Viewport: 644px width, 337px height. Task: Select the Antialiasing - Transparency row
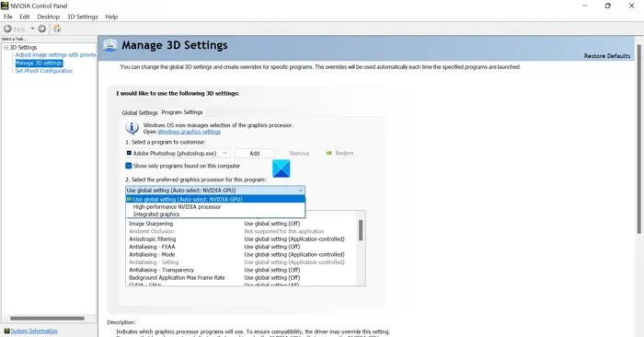[241, 270]
